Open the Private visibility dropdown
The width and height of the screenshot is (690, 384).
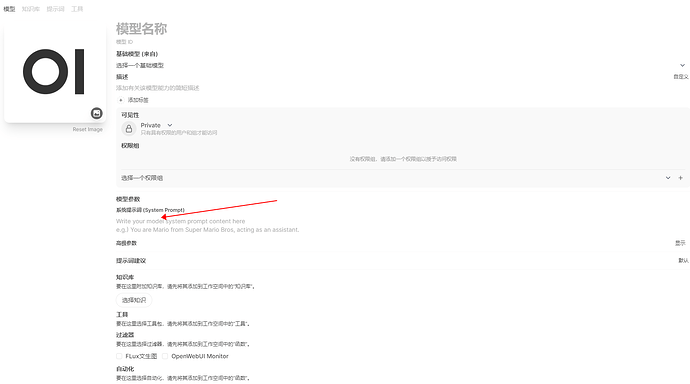156,125
